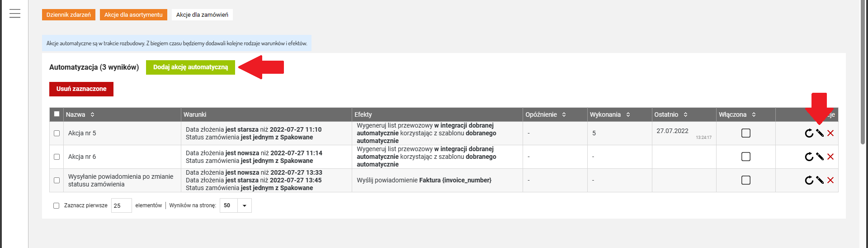
Task: Switch to Dziennik zdarzeń tab
Action: pos(69,14)
